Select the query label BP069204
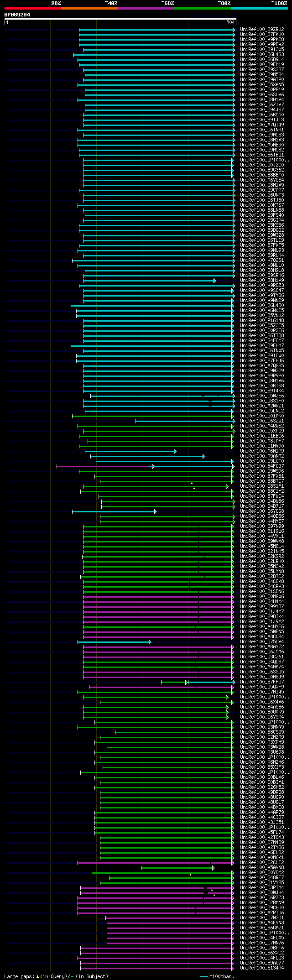292x980 pixels. 17,15
